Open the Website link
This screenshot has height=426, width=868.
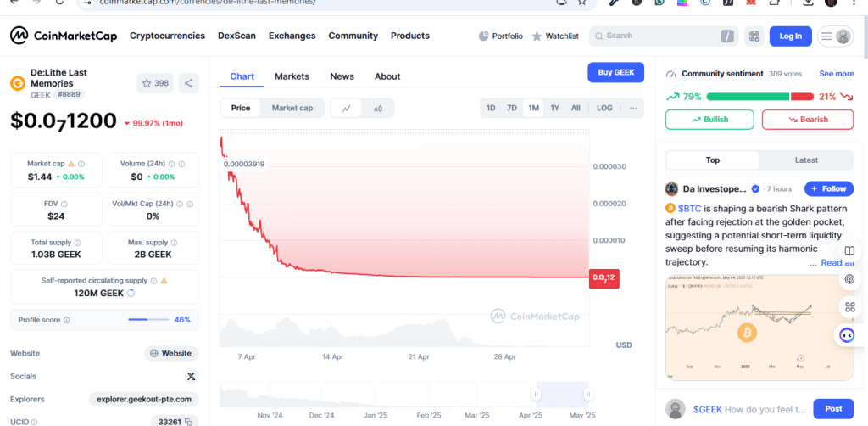[x=171, y=353]
